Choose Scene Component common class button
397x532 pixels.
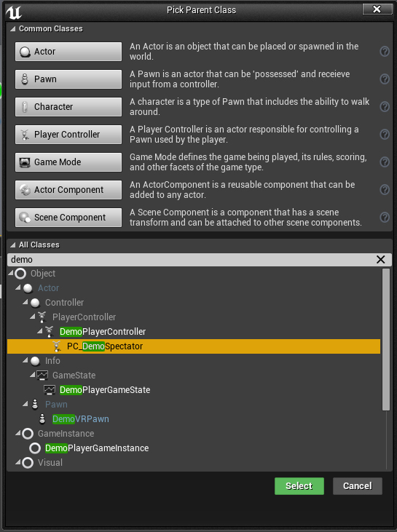(68, 218)
